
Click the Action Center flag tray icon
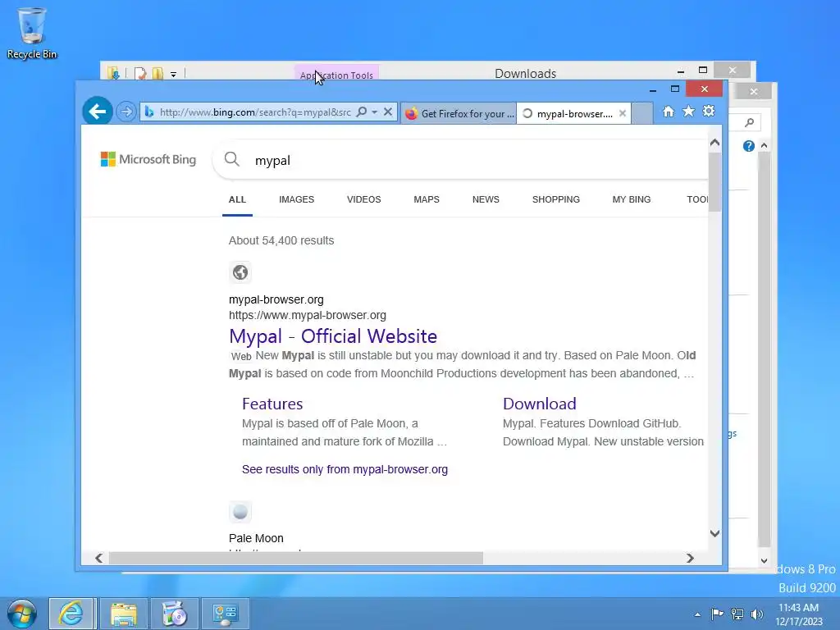[717, 614]
